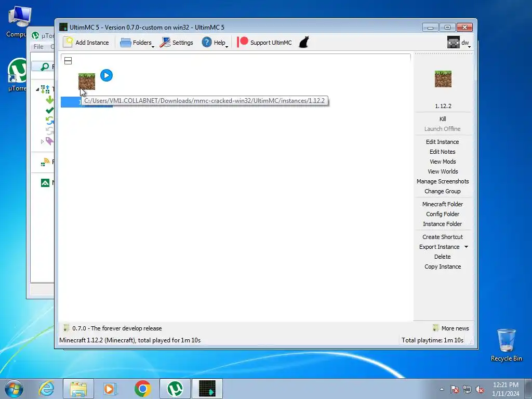Open the Help dropdown
The image size is (532, 399).
pyautogui.click(x=215, y=43)
